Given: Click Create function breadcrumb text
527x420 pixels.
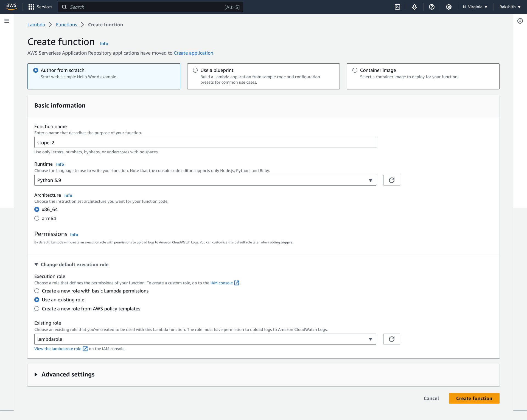Looking at the screenshot, I should pos(105,25).
